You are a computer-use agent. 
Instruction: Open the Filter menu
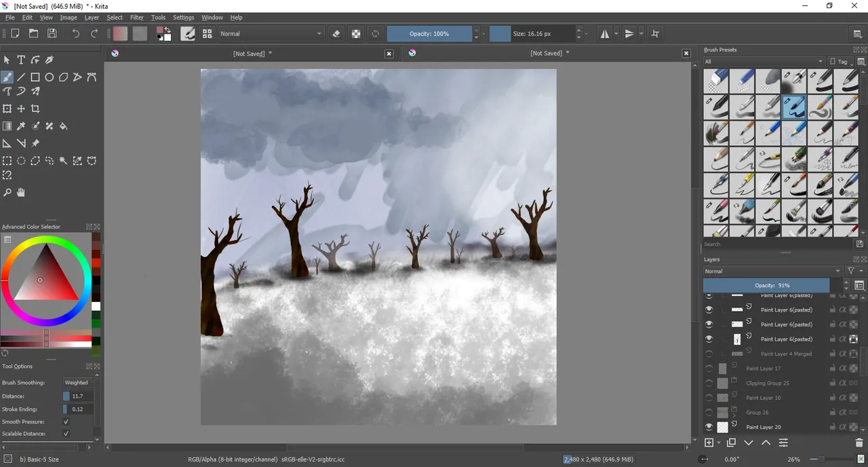tap(137, 18)
